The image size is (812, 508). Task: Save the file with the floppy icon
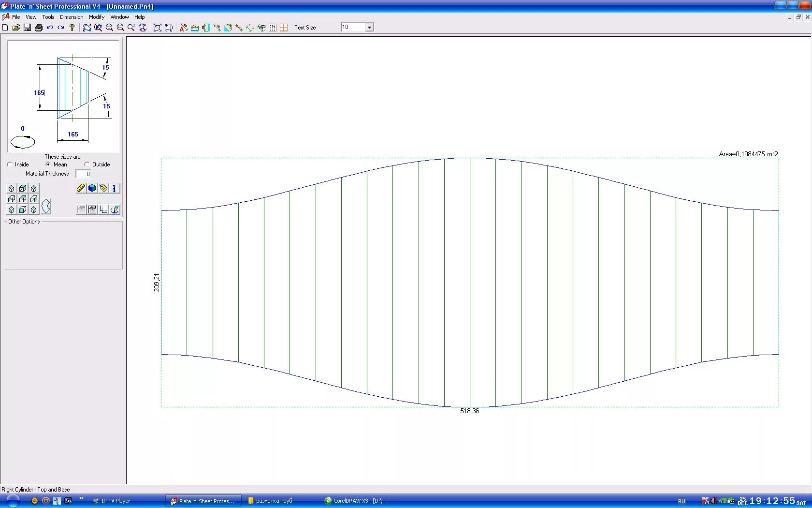[x=27, y=28]
